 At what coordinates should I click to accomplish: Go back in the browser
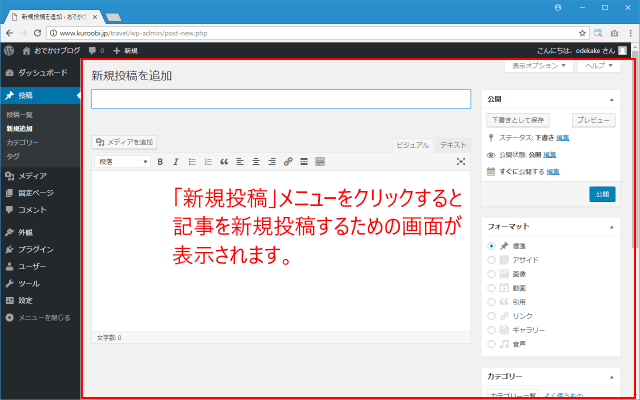[10, 33]
